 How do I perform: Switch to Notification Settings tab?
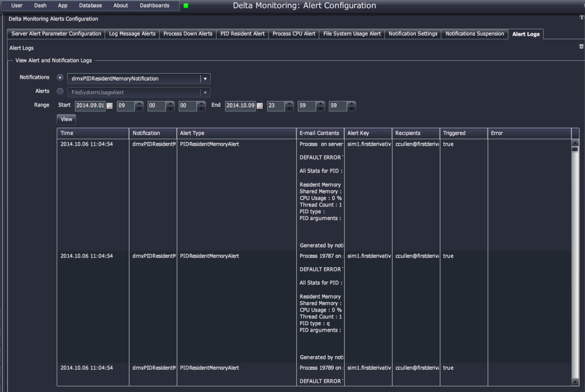413,34
